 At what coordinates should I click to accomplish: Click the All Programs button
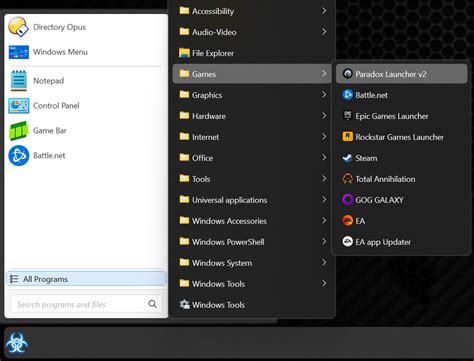(86, 279)
